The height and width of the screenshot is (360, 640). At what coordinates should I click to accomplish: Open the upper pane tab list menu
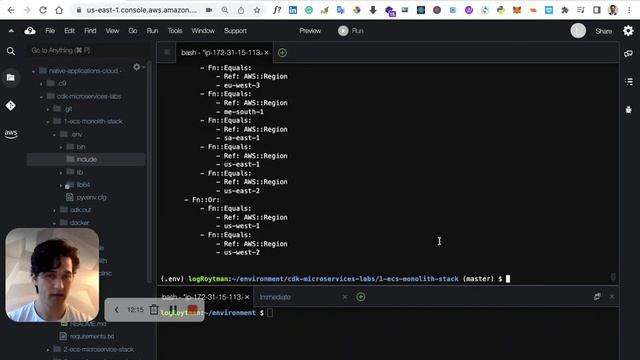tap(167, 52)
